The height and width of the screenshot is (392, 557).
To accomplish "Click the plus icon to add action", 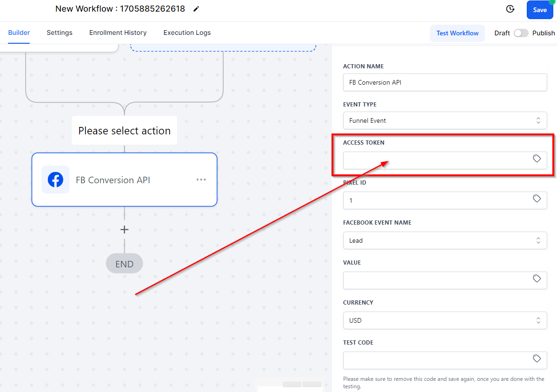I will (124, 229).
